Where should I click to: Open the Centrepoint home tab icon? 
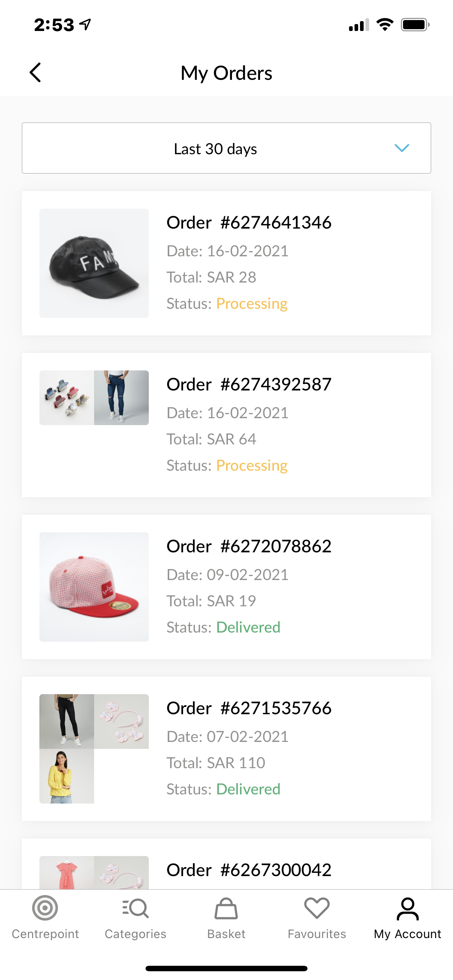point(45,909)
